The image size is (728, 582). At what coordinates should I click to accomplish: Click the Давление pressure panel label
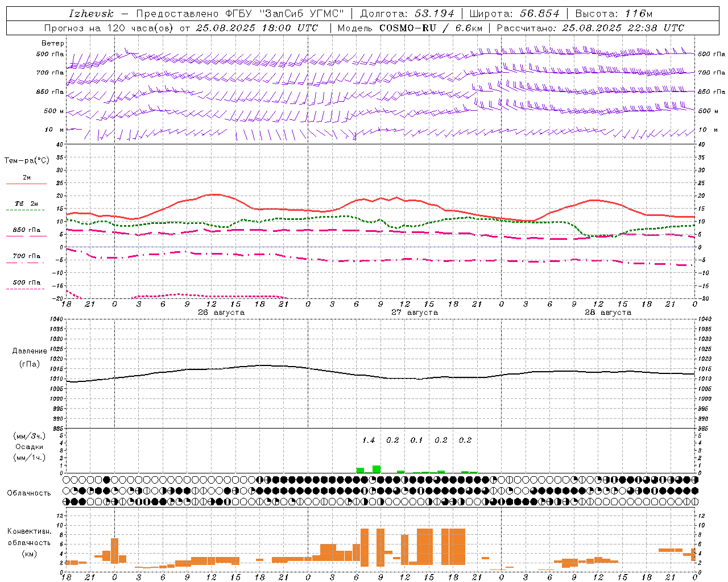pyautogui.click(x=30, y=351)
